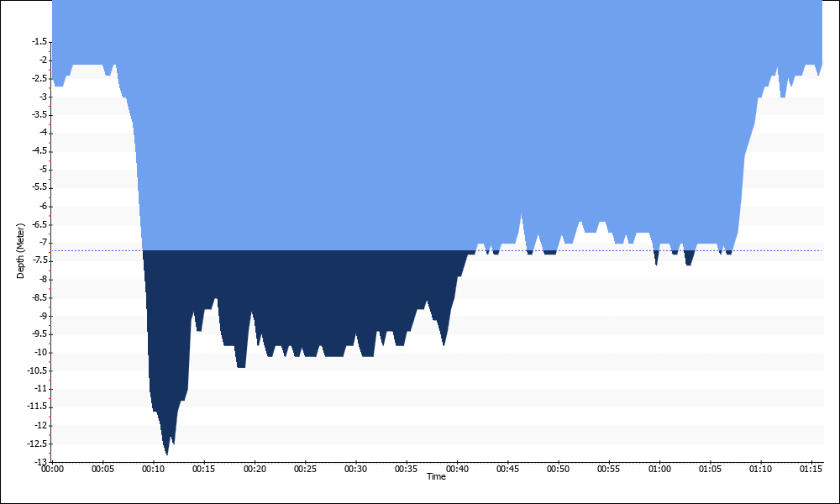Click the -4 depth tick label

42,133
